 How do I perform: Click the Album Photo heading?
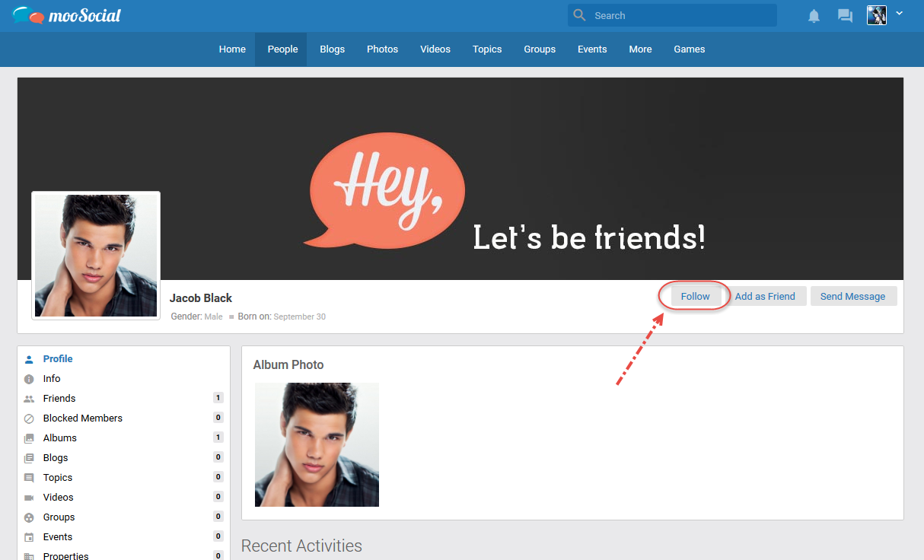click(x=288, y=365)
